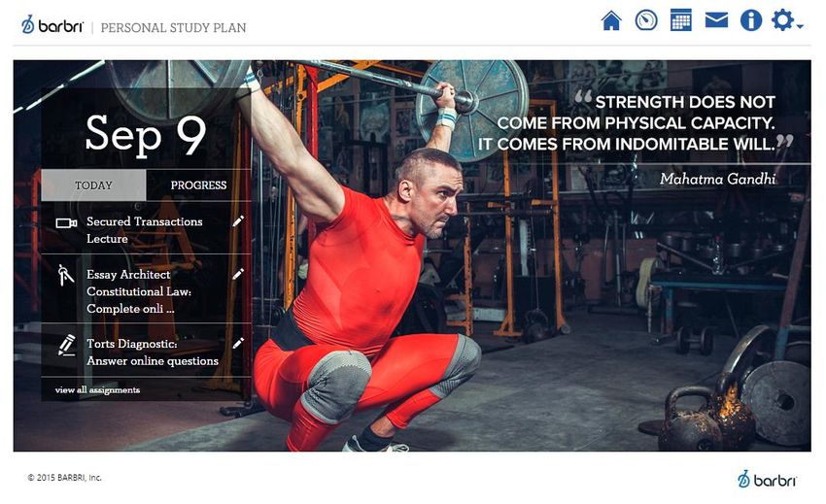
Task: Open Secured Transactions Lecture assignment
Action: tap(145, 230)
